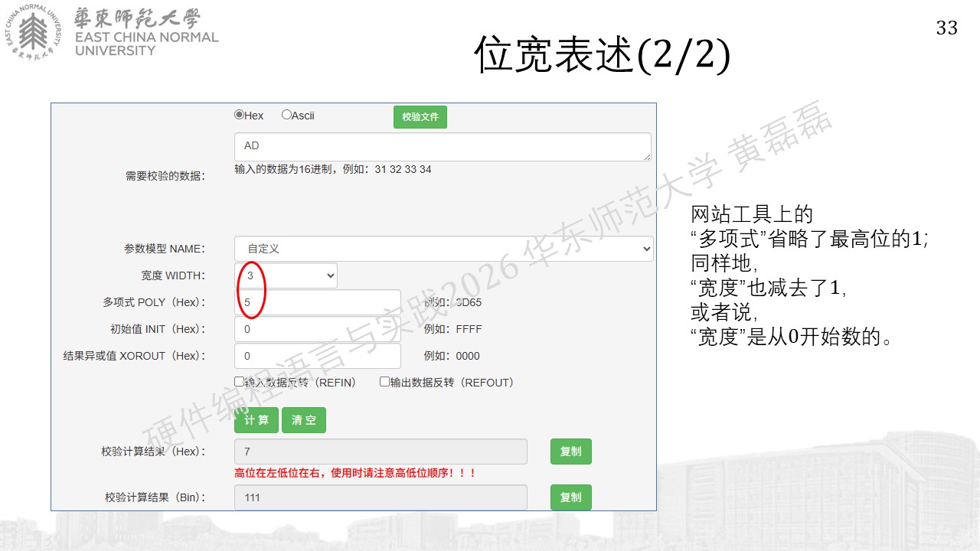The width and height of the screenshot is (980, 551).
Task: Click the example text 例如: 0000
Action: (x=452, y=356)
